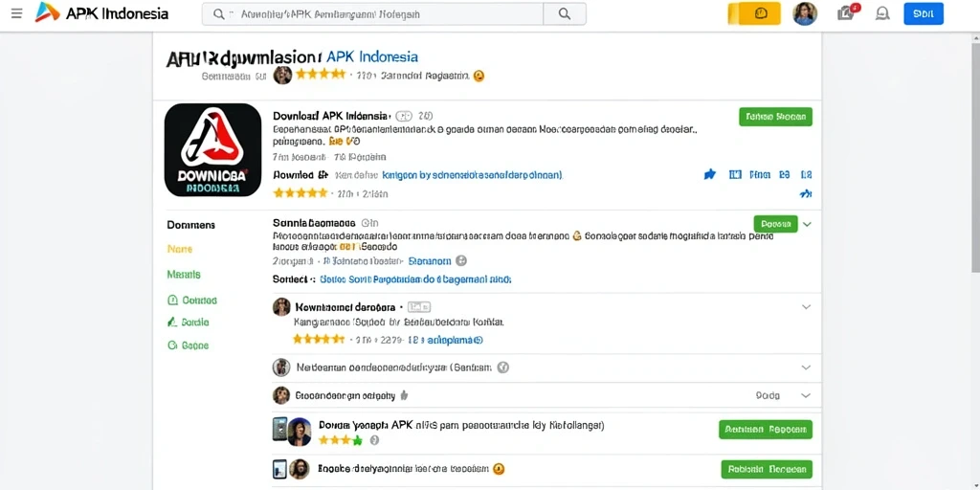Click the yellow top bar button
Viewport: 980px width, 490px height.
pos(754,13)
